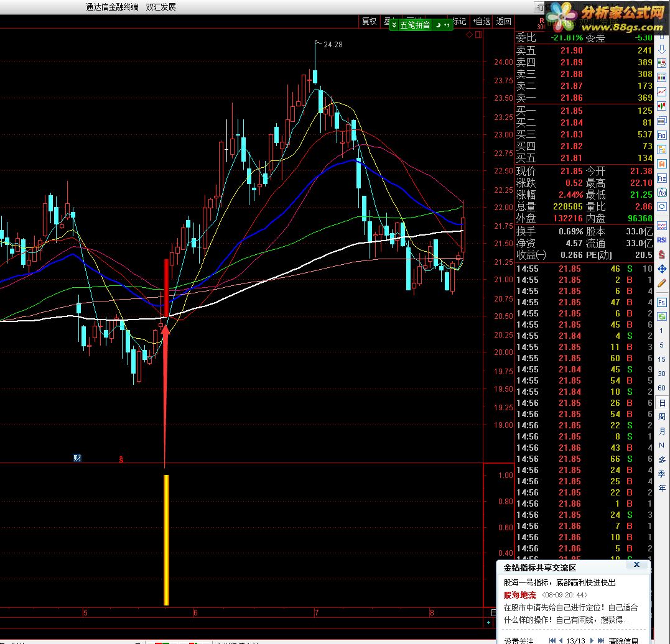Go to next message in popup
The width and height of the screenshot is (670, 644).
592,640
